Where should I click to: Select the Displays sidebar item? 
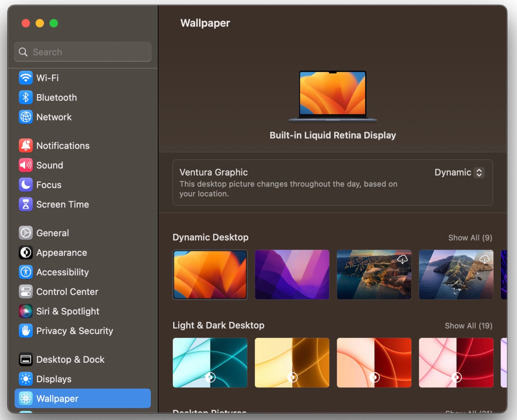pyautogui.click(x=83, y=379)
